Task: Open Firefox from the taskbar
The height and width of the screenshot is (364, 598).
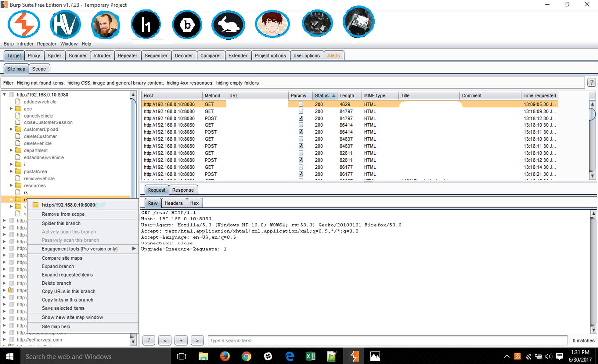Action: point(225,356)
